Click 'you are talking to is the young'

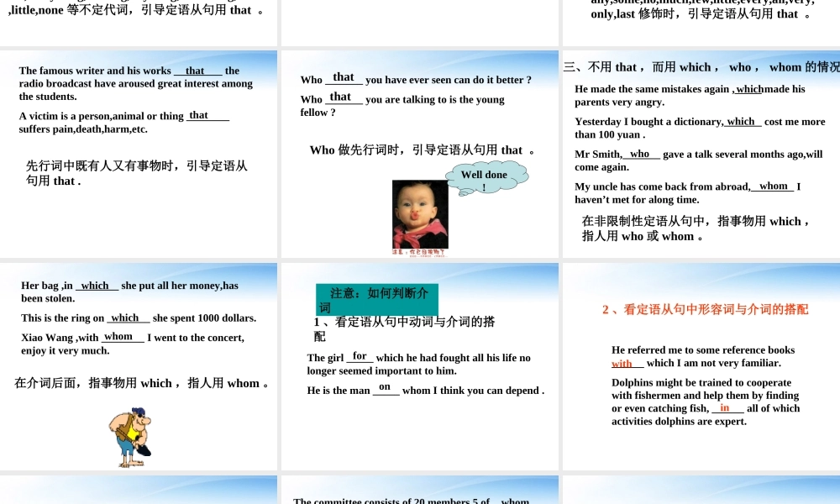(x=434, y=100)
